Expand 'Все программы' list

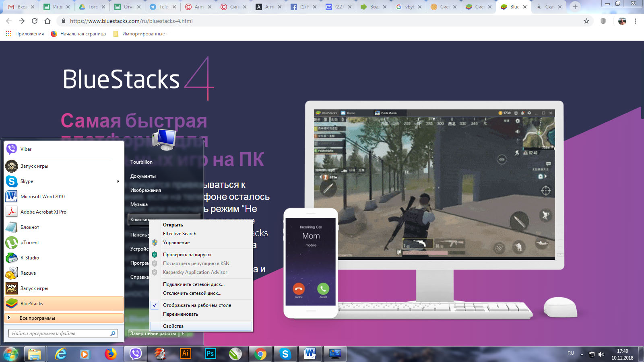[x=64, y=318]
